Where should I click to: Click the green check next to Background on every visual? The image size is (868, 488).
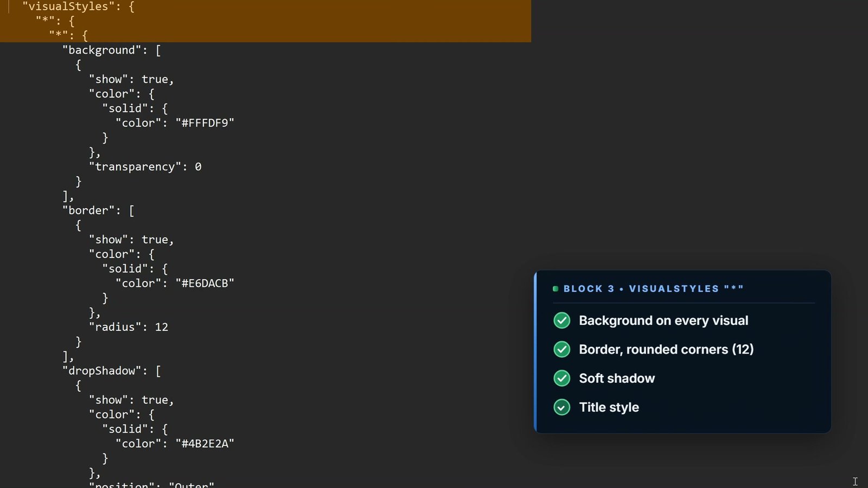tap(561, 320)
